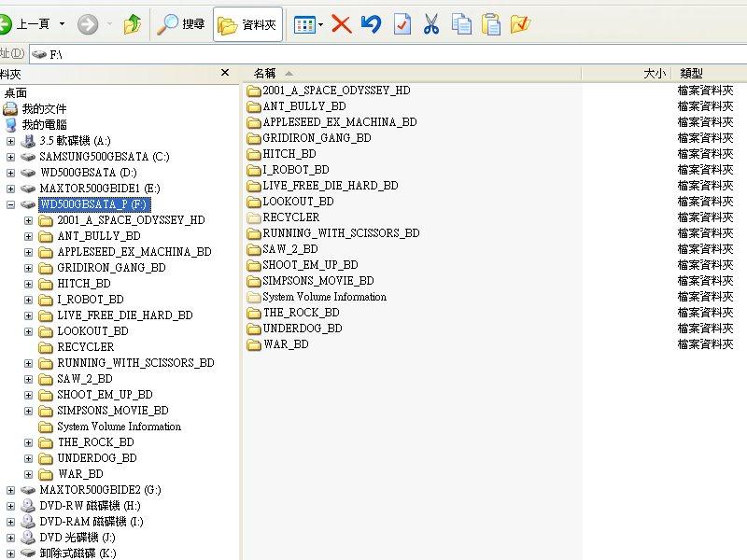
Task: Click the Copy icon
Action: click(461, 25)
